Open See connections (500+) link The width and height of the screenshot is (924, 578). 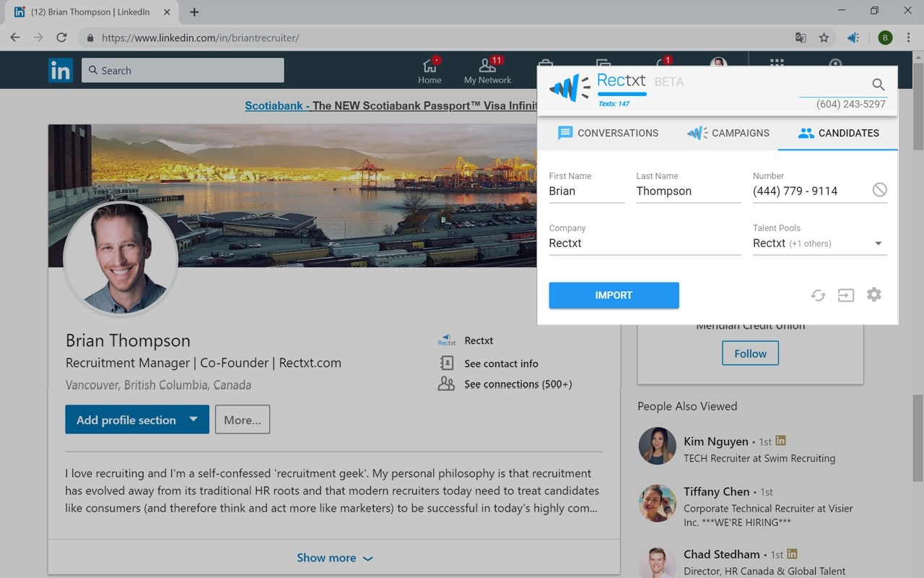click(x=518, y=384)
